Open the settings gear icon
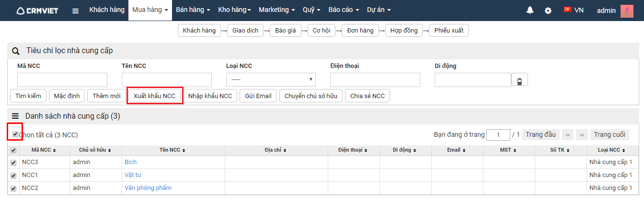The height and width of the screenshot is (211, 644). tap(548, 10)
